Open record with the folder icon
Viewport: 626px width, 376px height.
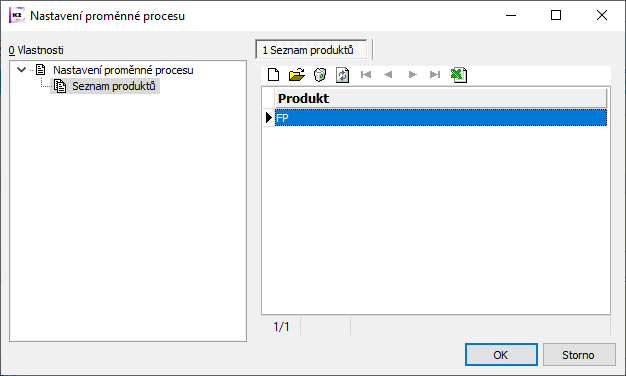click(297, 75)
